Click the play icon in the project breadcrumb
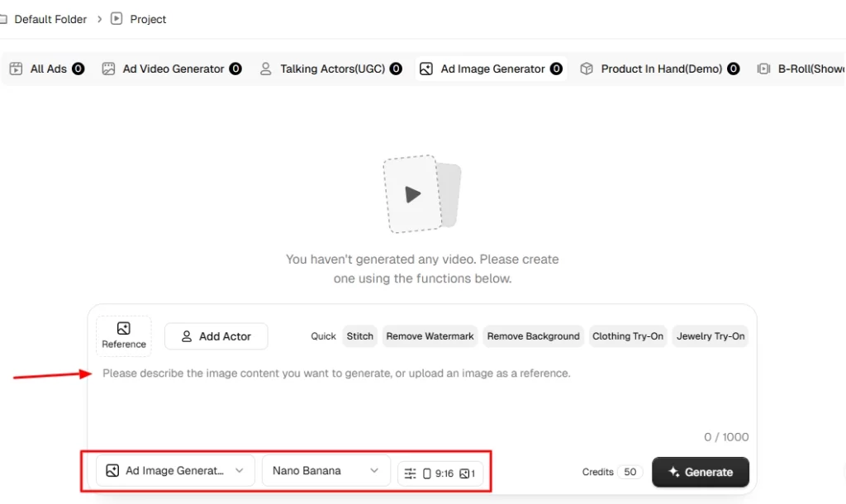Viewport: 846px width, 504px height. tap(116, 19)
